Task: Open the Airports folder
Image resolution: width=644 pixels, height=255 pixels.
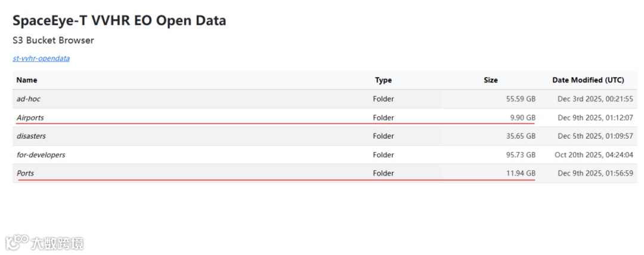Action: [x=30, y=118]
